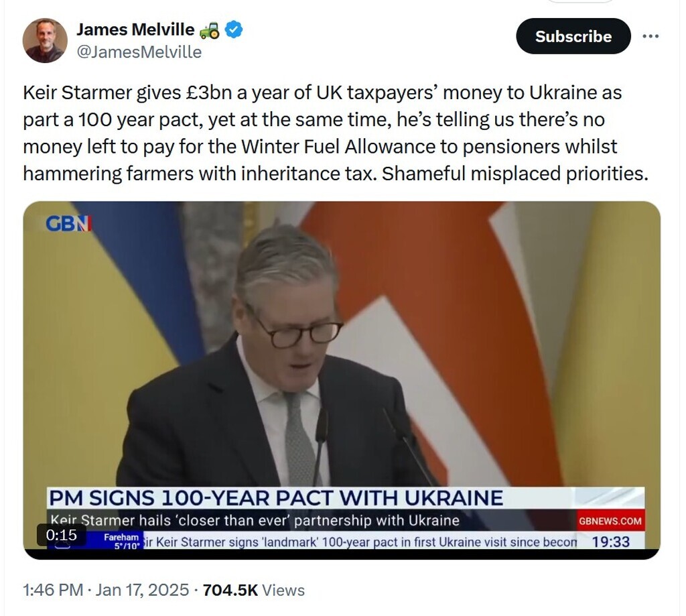Click the 0:15 video duration badge
This screenshot has height=616, width=686.
click(61, 535)
